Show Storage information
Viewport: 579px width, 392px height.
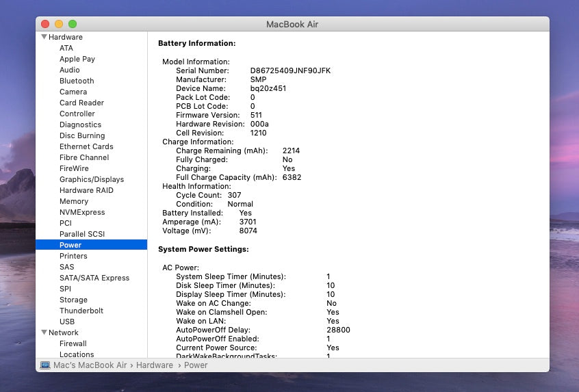73,300
